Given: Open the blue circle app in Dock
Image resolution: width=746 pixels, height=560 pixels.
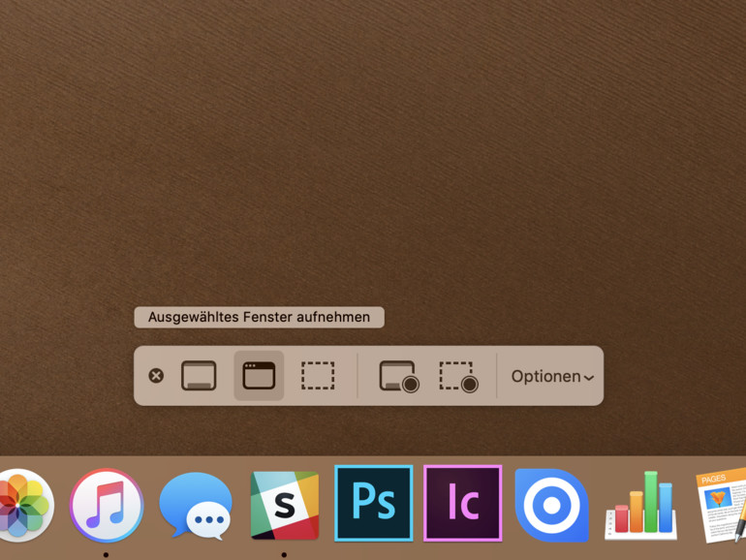Looking at the screenshot, I should click(x=552, y=506).
